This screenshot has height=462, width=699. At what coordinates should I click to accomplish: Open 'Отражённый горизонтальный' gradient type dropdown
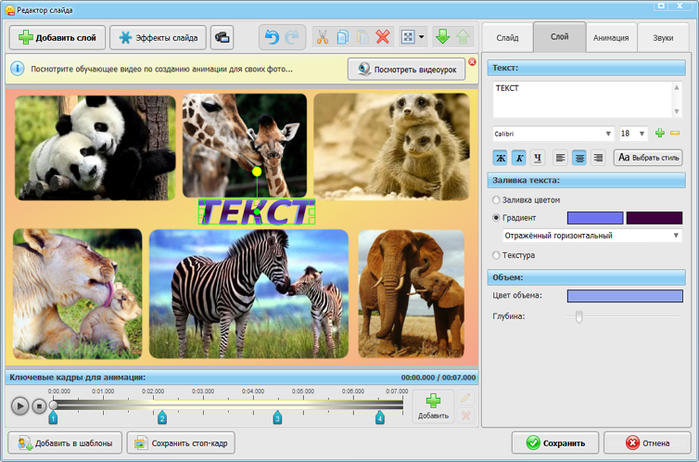pyautogui.click(x=592, y=235)
